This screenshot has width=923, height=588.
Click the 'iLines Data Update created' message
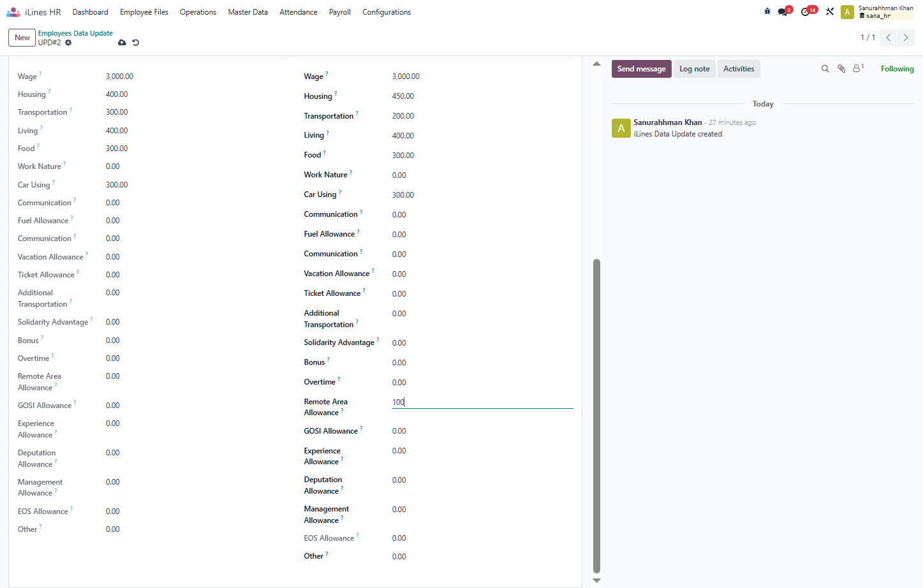(x=678, y=134)
